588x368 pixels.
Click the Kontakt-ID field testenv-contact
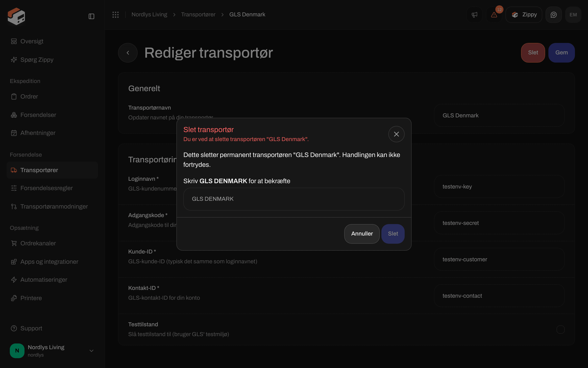tap(499, 296)
